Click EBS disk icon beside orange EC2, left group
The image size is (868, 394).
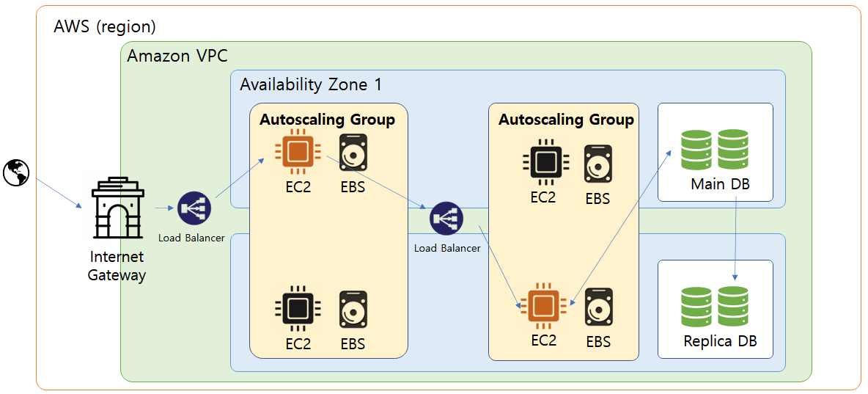pos(353,152)
